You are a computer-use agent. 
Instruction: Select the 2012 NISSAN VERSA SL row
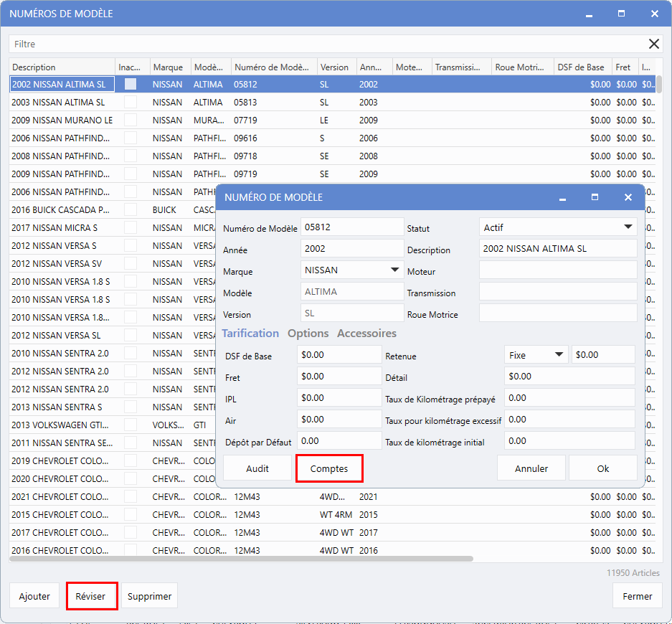click(x=113, y=335)
